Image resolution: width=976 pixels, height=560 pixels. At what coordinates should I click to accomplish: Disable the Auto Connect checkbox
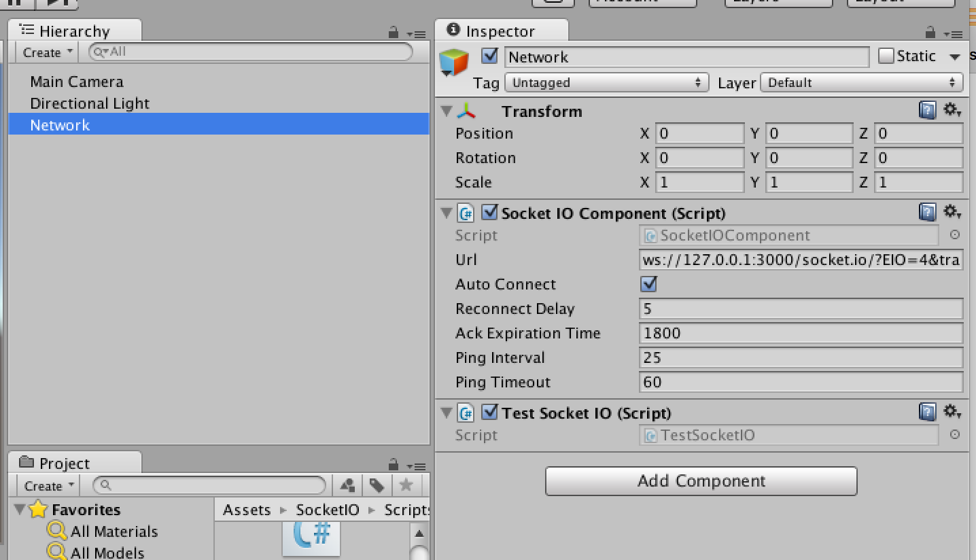pyautogui.click(x=647, y=284)
